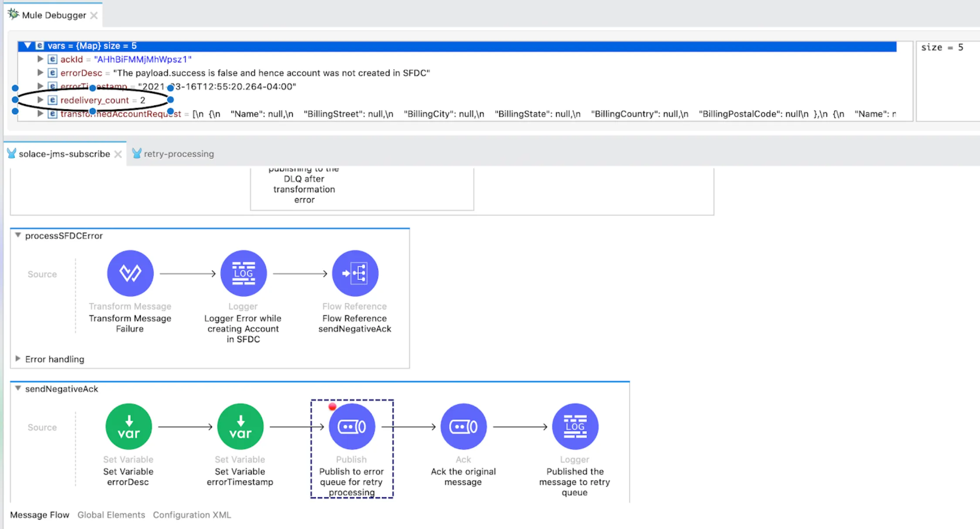Expand the errorTimestamp variable
980x529 pixels.
click(40, 86)
